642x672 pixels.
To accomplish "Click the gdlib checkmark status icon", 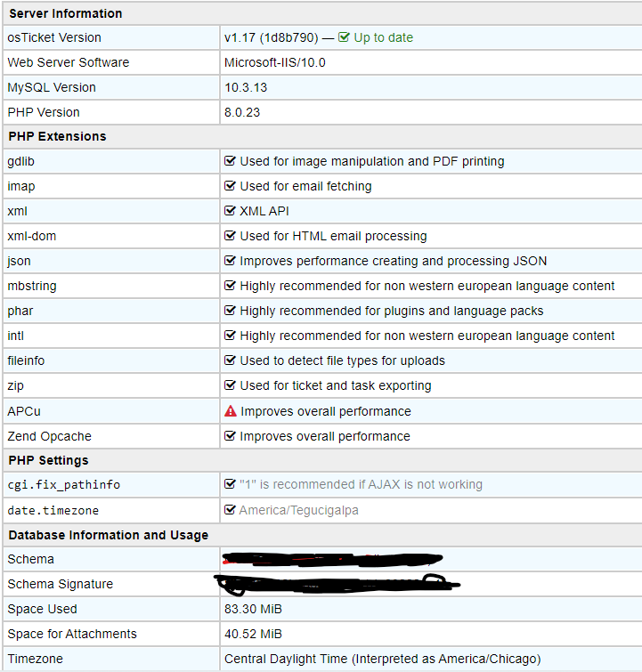I will pos(231,161).
